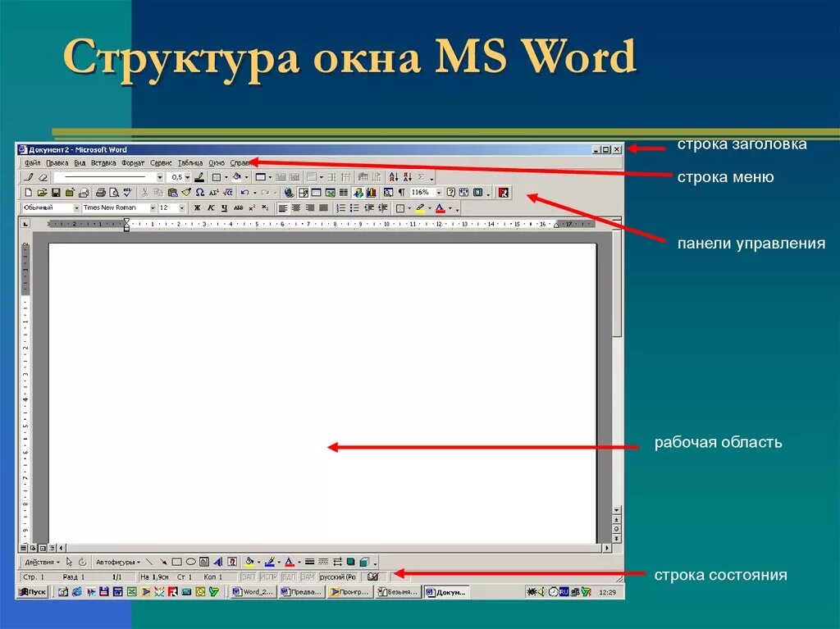The width and height of the screenshot is (840, 629).
Task: Select the line drawing tool
Action: coord(149,562)
